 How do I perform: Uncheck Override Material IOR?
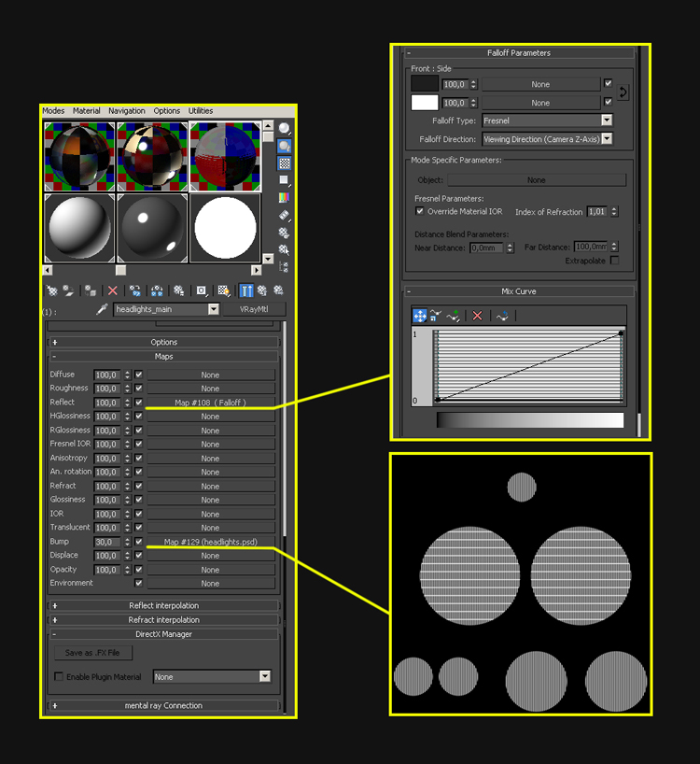419,212
